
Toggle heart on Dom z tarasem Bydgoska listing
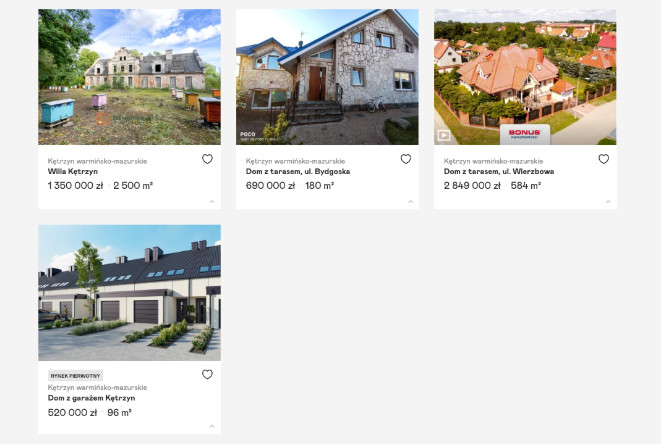(x=405, y=159)
